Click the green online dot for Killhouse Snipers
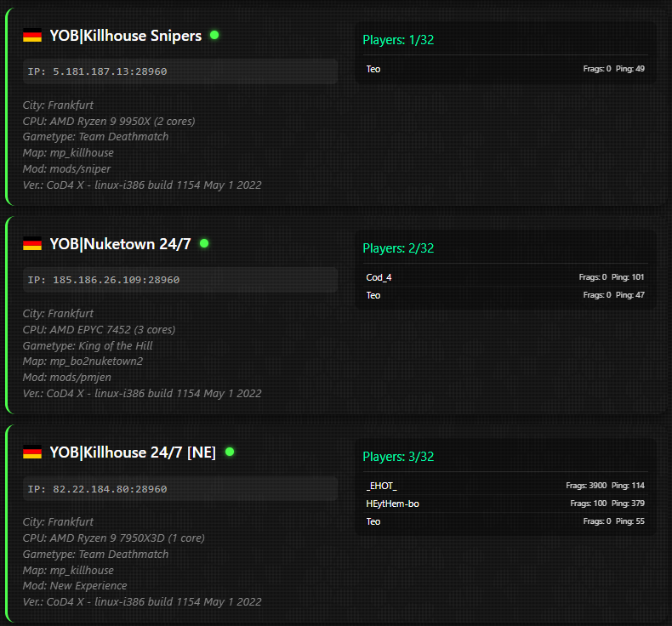This screenshot has width=672, height=626. 214,35
